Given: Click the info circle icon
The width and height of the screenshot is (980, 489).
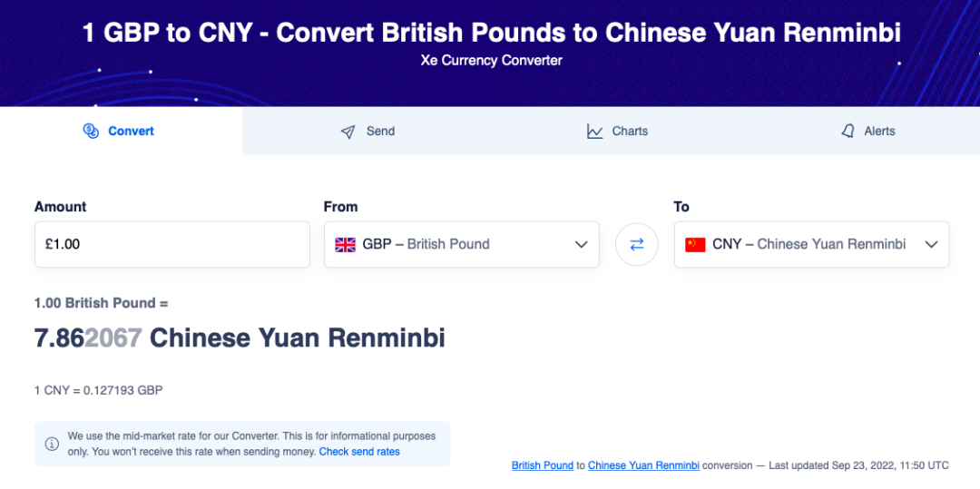Looking at the screenshot, I should pyautogui.click(x=52, y=444).
